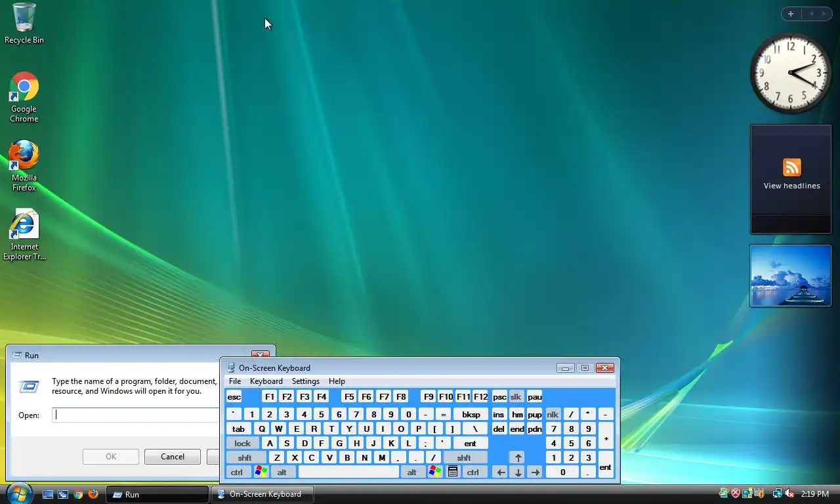
Task: Toggle the slk scroll lock key
Action: coord(516,396)
